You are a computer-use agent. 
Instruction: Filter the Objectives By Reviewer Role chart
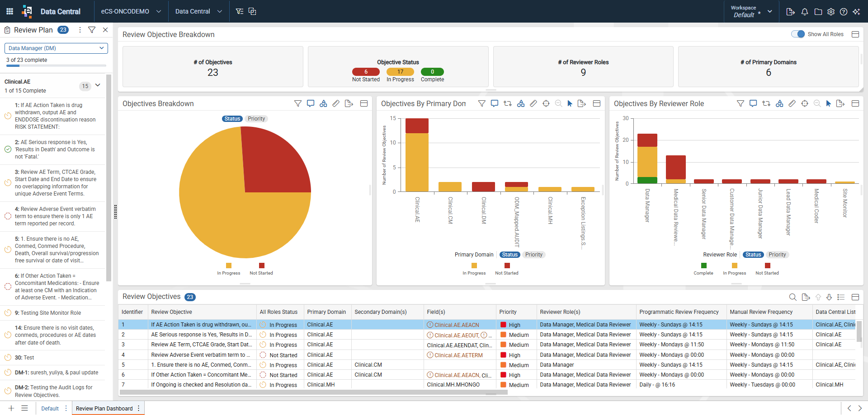pos(741,103)
